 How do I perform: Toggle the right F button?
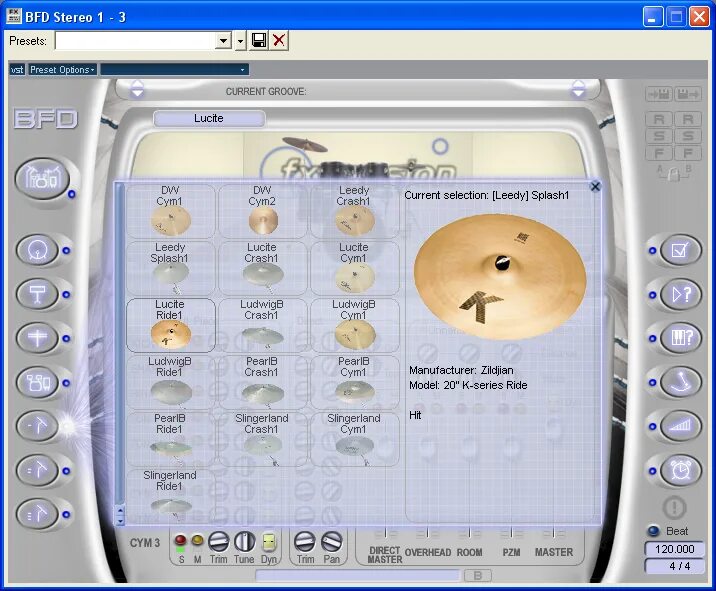[688, 153]
